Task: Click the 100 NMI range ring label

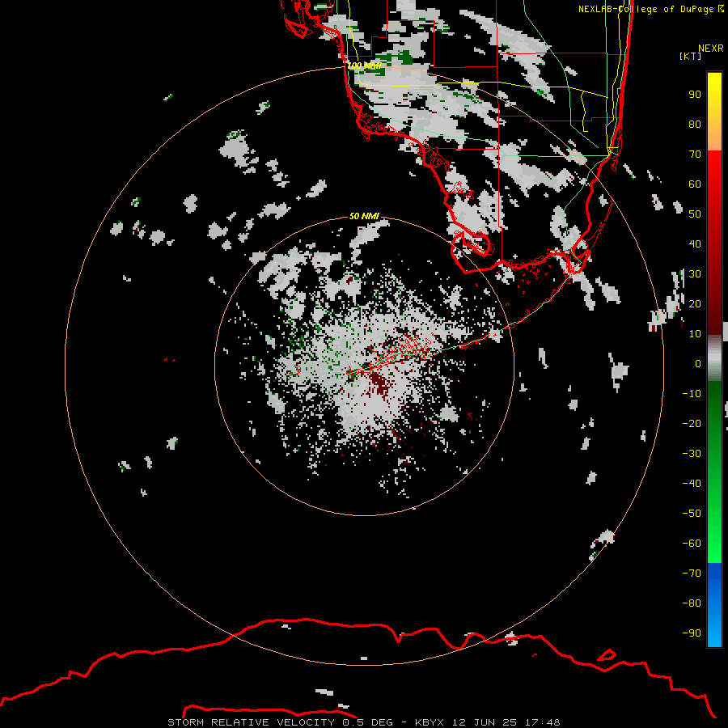Action: point(364,66)
